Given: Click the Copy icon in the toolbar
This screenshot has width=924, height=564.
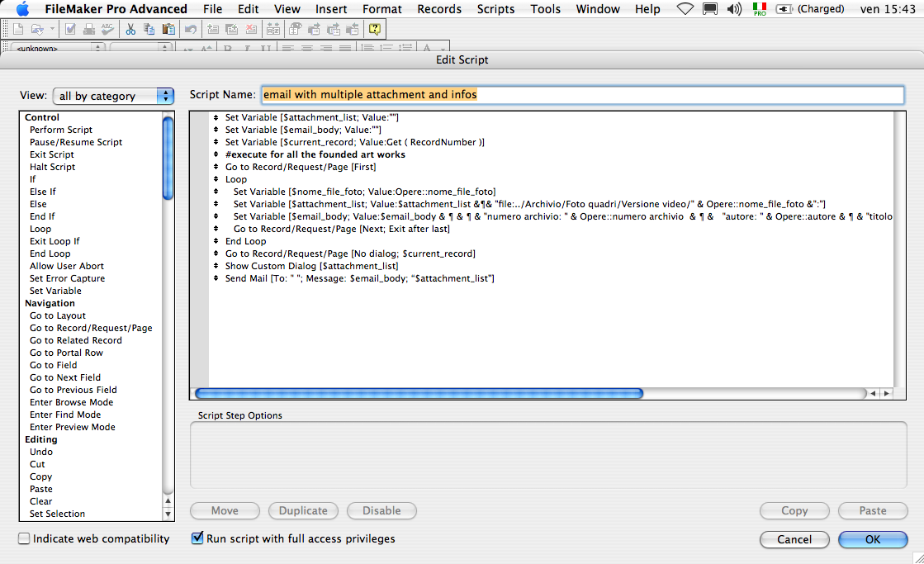Looking at the screenshot, I should (149, 29).
